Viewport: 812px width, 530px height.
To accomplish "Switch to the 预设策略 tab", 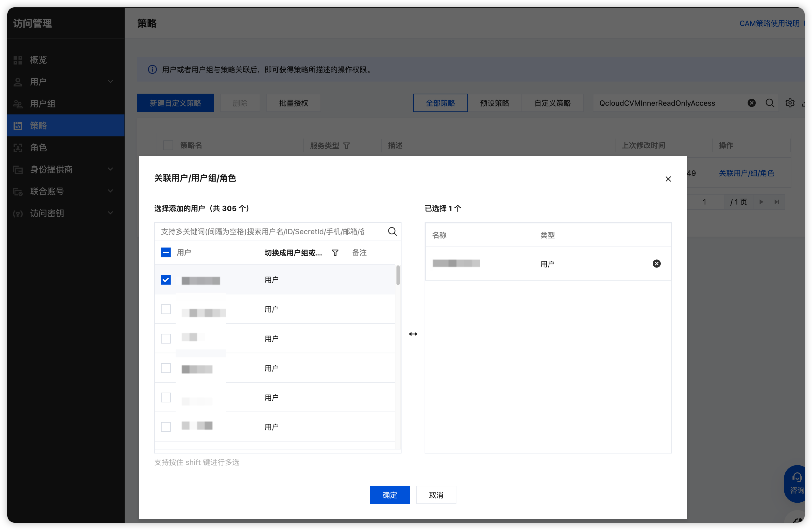I will pyautogui.click(x=494, y=103).
